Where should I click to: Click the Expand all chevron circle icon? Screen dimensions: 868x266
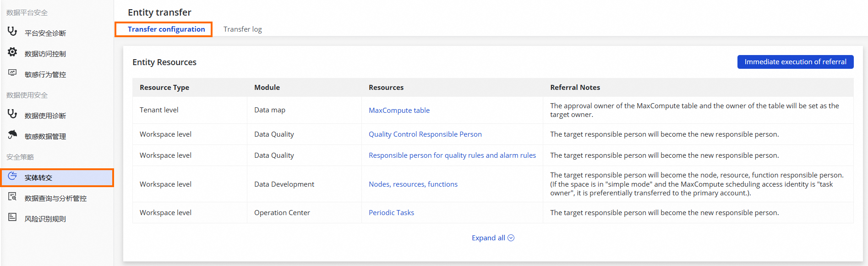pyautogui.click(x=511, y=238)
